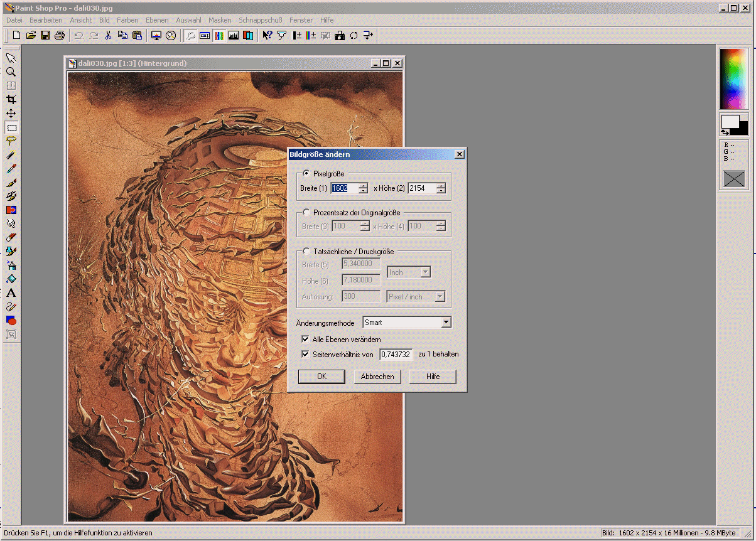This screenshot has width=756, height=541.
Task: Click the New file toolbar icon
Action: (x=17, y=35)
